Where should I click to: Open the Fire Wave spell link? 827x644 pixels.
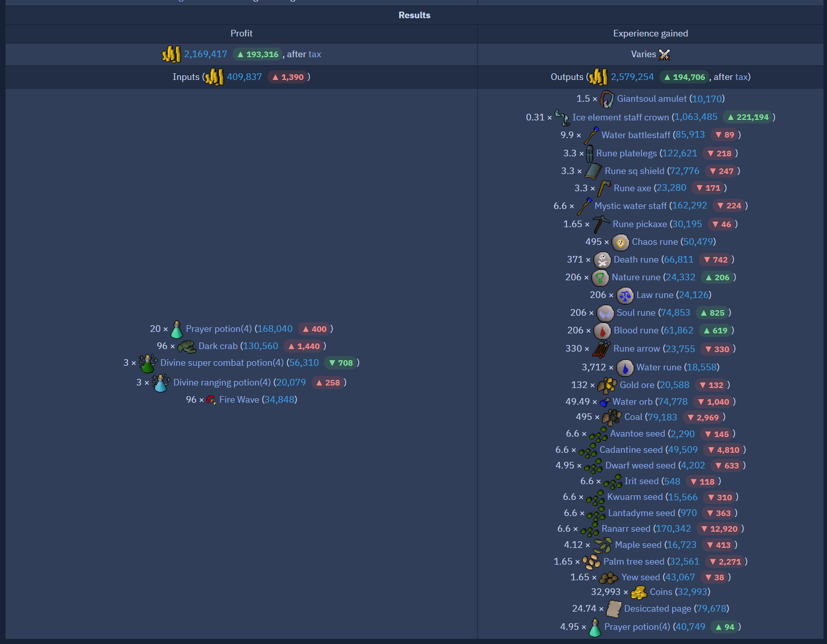pyautogui.click(x=239, y=400)
